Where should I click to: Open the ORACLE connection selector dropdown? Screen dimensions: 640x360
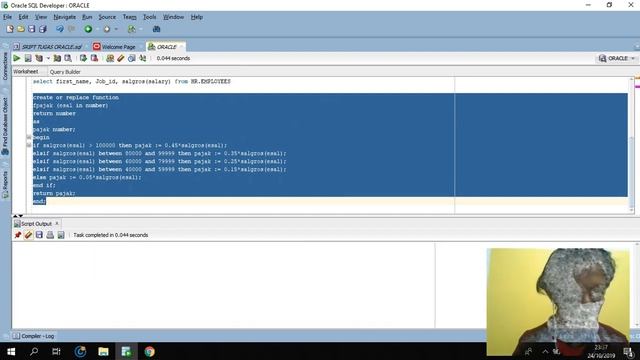click(x=617, y=58)
